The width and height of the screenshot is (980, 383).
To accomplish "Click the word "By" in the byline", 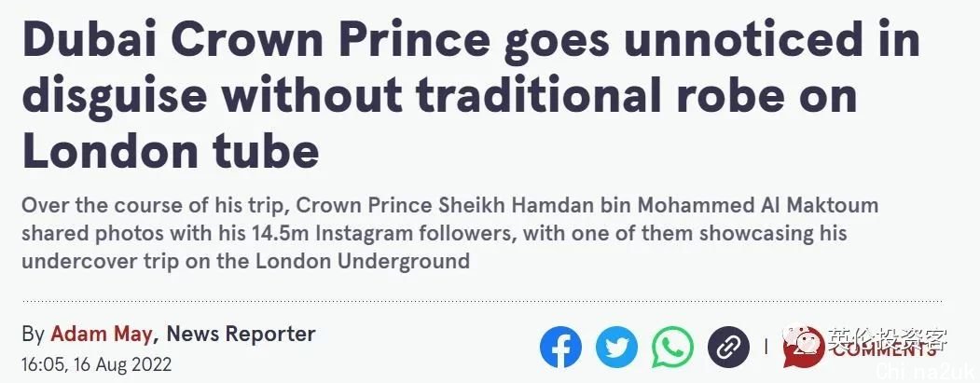I will (33, 334).
